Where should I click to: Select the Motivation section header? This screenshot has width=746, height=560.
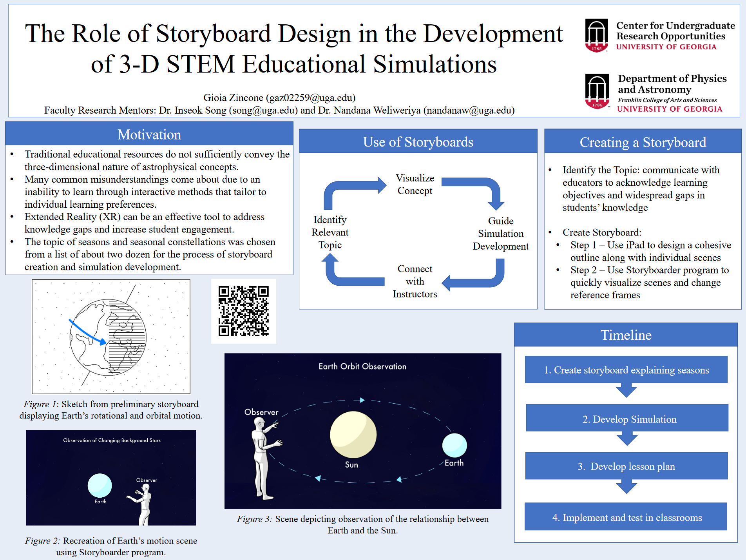coord(149,134)
